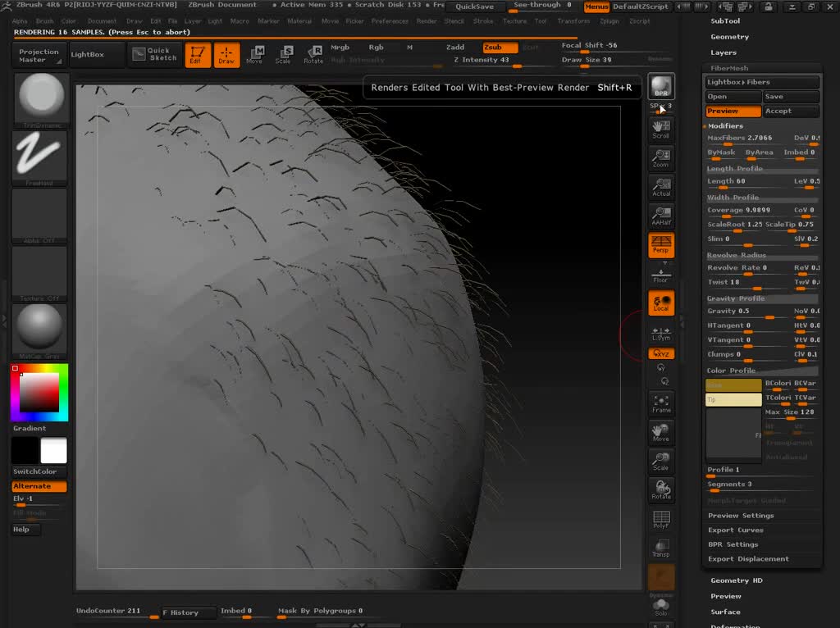The image size is (840, 628).
Task: Expand Geometry HD section
Action: pos(737,580)
